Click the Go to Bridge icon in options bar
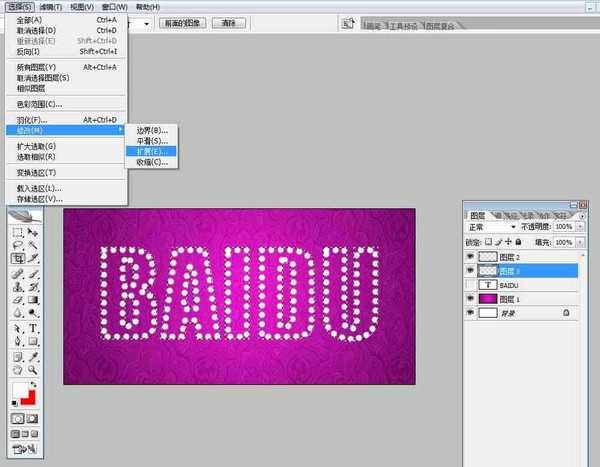 (348, 23)
